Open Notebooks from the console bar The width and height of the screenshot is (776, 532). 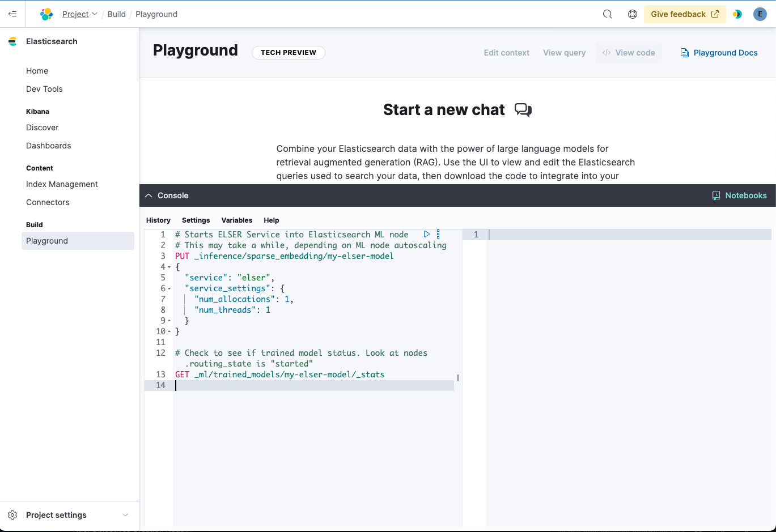coord(740,195)
